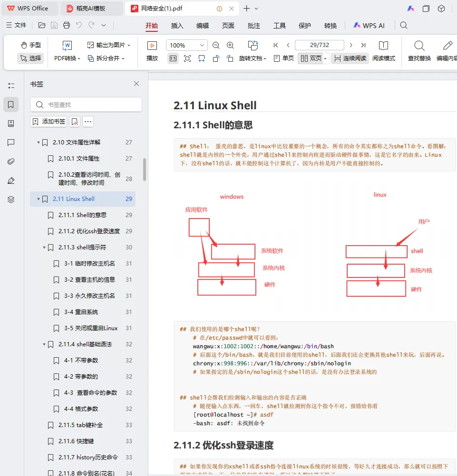The image size is (457, 476).
Task: Click the 书签查找 bookmark search field
Action: pos(86,105)
